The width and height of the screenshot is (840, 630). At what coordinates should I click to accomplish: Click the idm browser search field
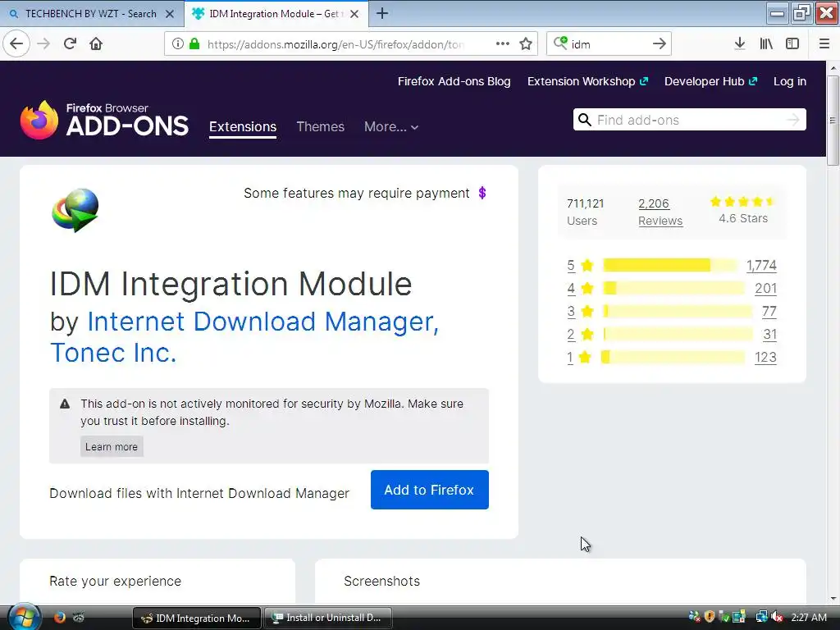(609, 44)
